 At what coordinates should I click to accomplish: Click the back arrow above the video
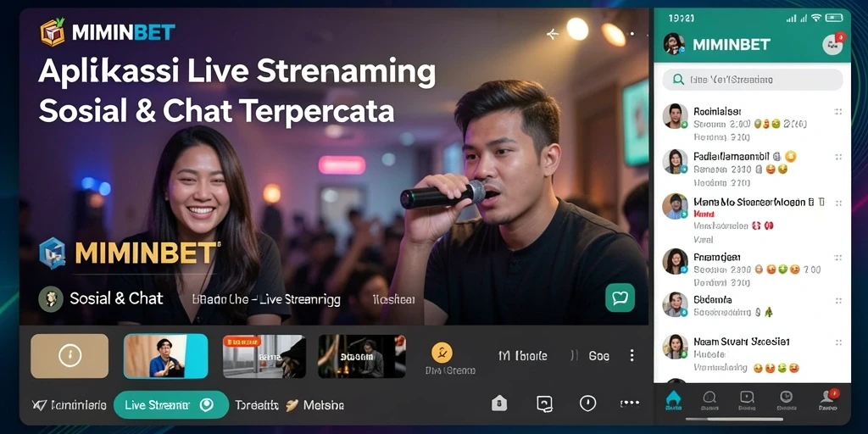(x=552, y=34)
